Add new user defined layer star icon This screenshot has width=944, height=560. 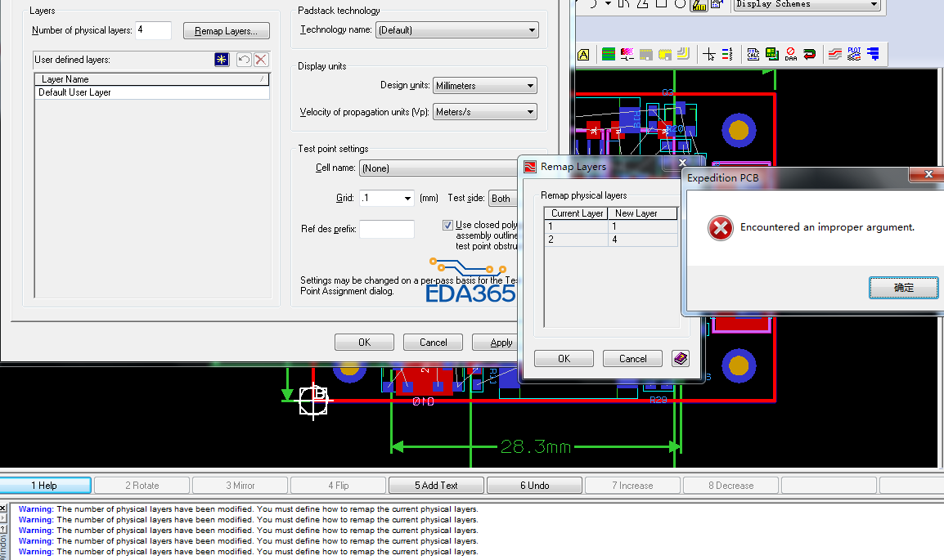(222, 60)
